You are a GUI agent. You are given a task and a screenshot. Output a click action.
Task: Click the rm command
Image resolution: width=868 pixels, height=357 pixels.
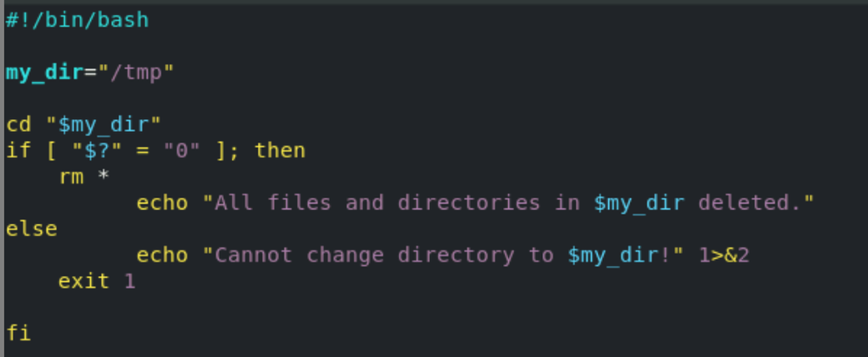point(71,176)
